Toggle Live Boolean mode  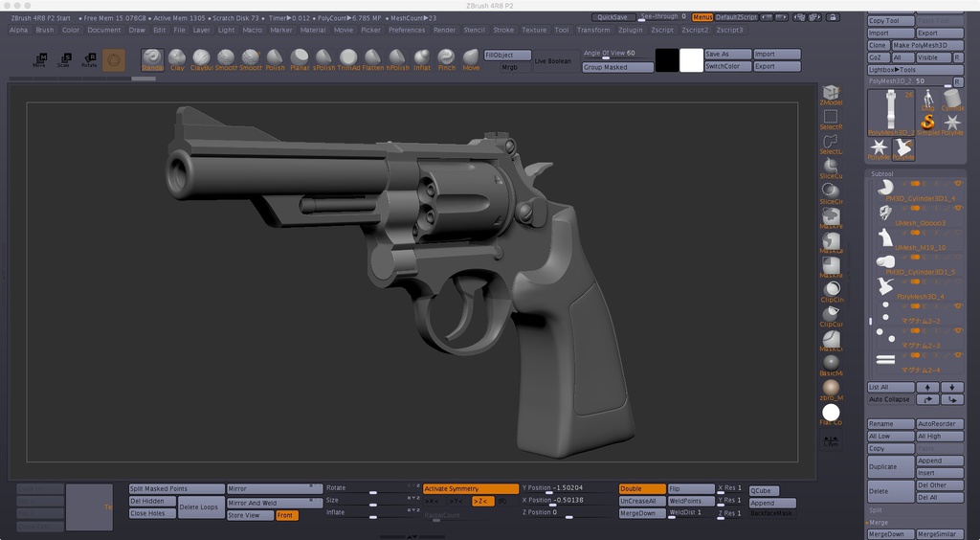click(x=553, y=61)
